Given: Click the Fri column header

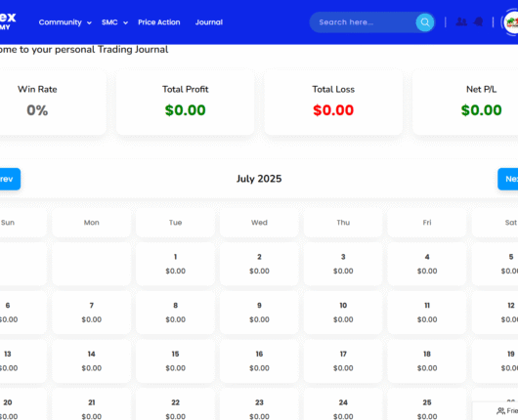Looking at the screenshot, I should (427, 223).
